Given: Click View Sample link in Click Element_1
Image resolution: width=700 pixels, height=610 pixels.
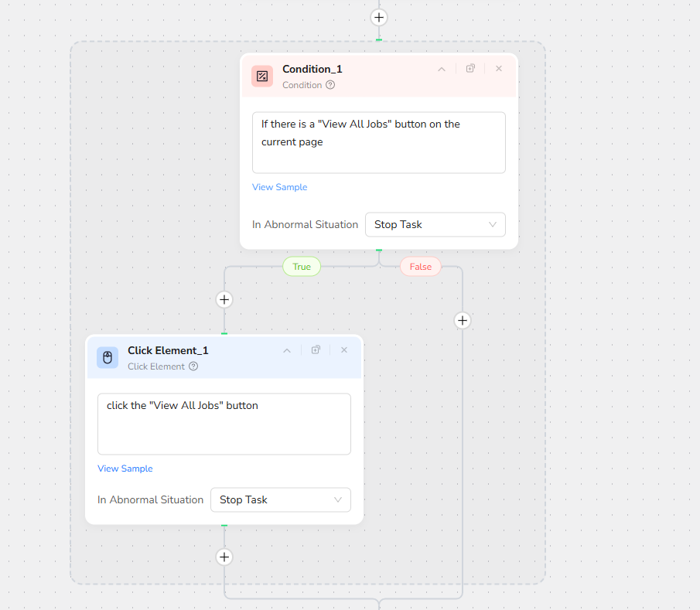Looking at the screenshot, I should click(125, 469).
